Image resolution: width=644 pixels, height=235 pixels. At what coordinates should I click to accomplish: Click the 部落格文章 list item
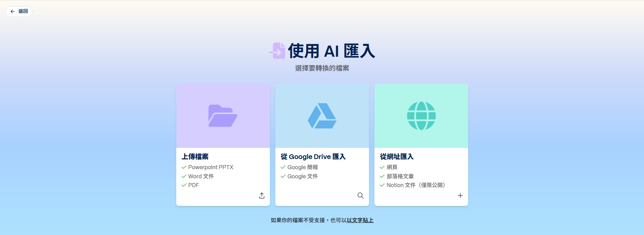pos(400,176)
